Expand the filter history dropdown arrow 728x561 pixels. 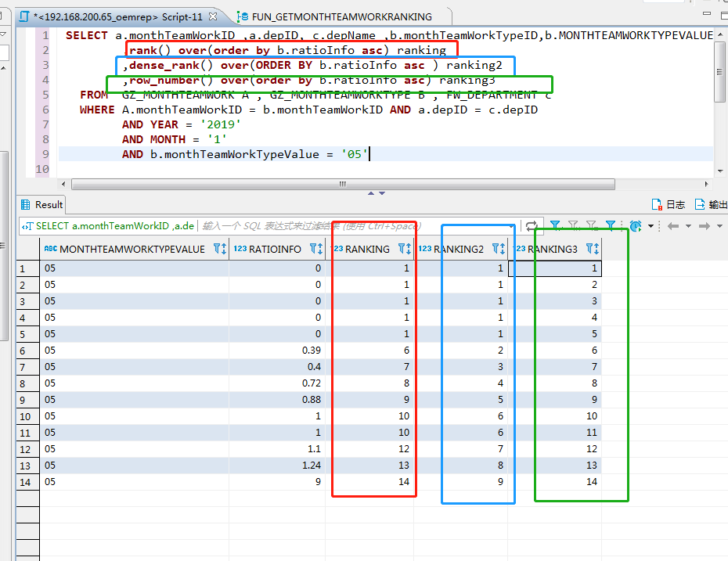click(513, 225)
